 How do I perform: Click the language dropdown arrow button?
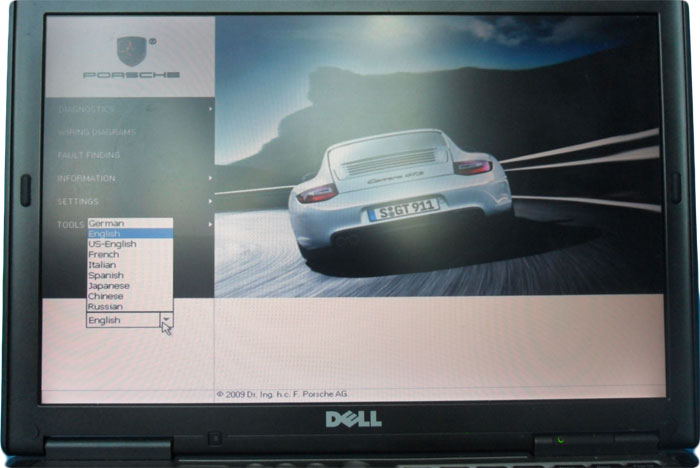(x=166, y=320)
